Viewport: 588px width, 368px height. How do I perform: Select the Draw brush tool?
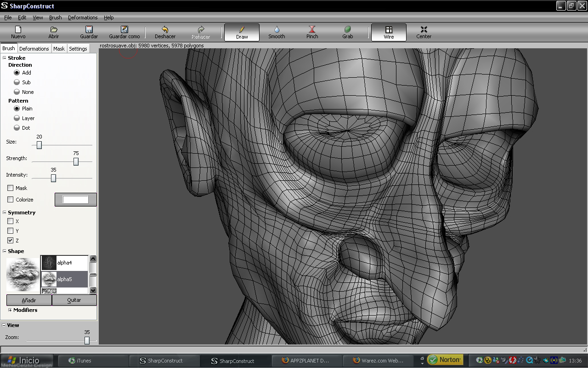[x=242, y=32]
